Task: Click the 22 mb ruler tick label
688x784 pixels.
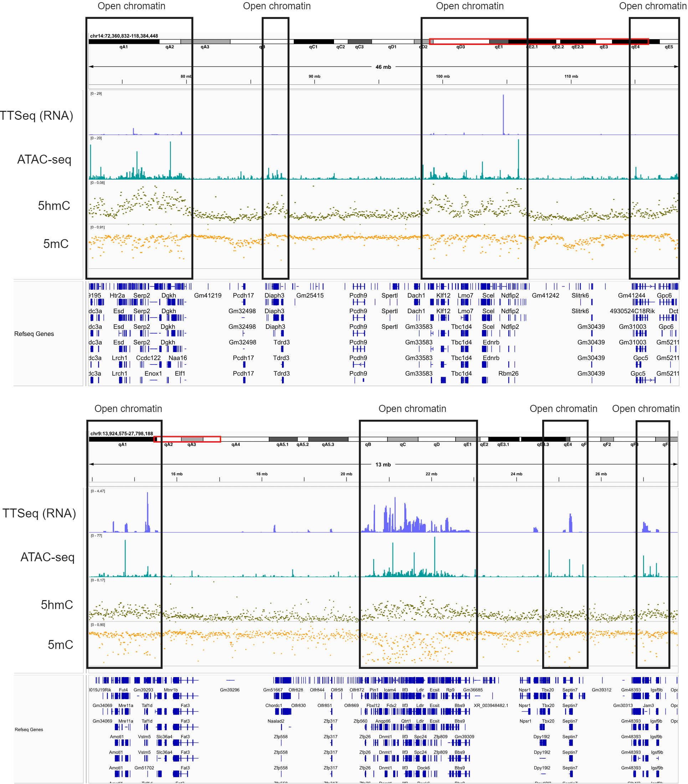Action: pos(431,474)
